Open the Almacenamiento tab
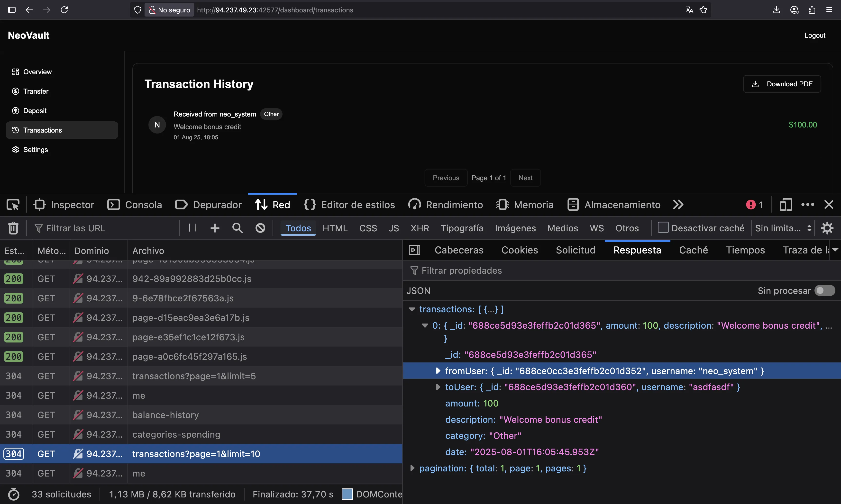The height and width of the screenshot is (504, 841). pyautogui.click(x=614, y=205)
